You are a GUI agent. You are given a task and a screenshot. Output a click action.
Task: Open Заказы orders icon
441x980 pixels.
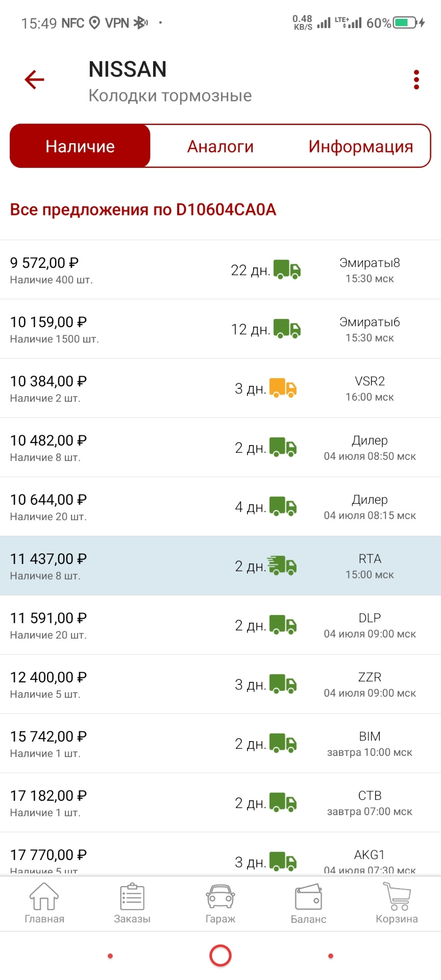coord(132,903)
